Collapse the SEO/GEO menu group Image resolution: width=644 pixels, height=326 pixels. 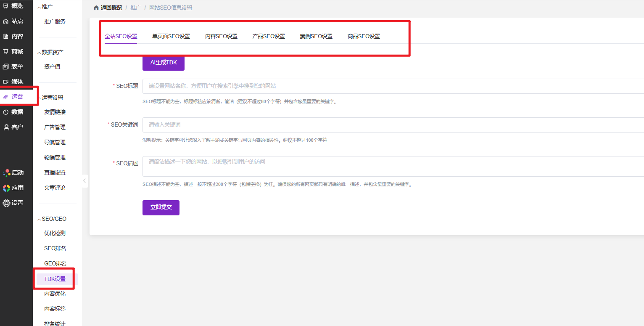coord(40,219)
